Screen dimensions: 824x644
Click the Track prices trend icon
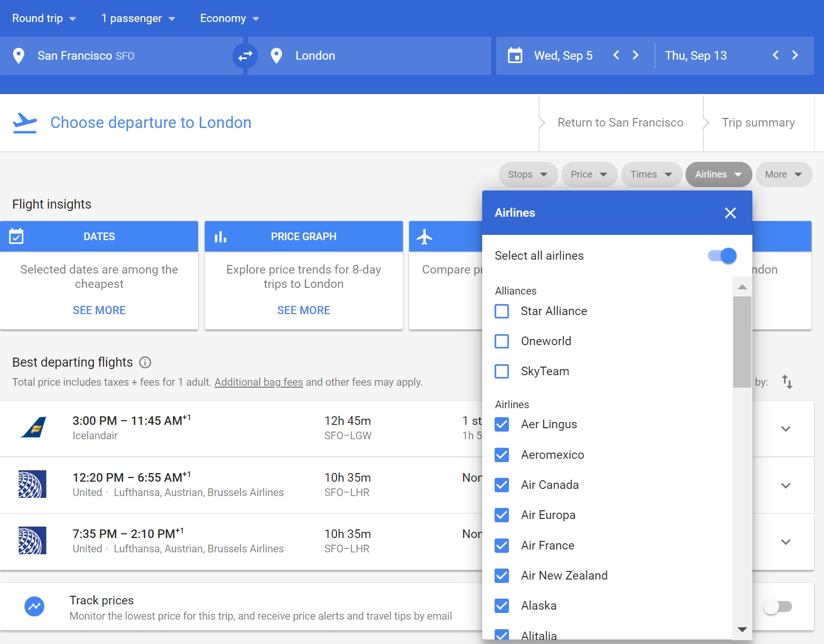click(x=34, y=607)
